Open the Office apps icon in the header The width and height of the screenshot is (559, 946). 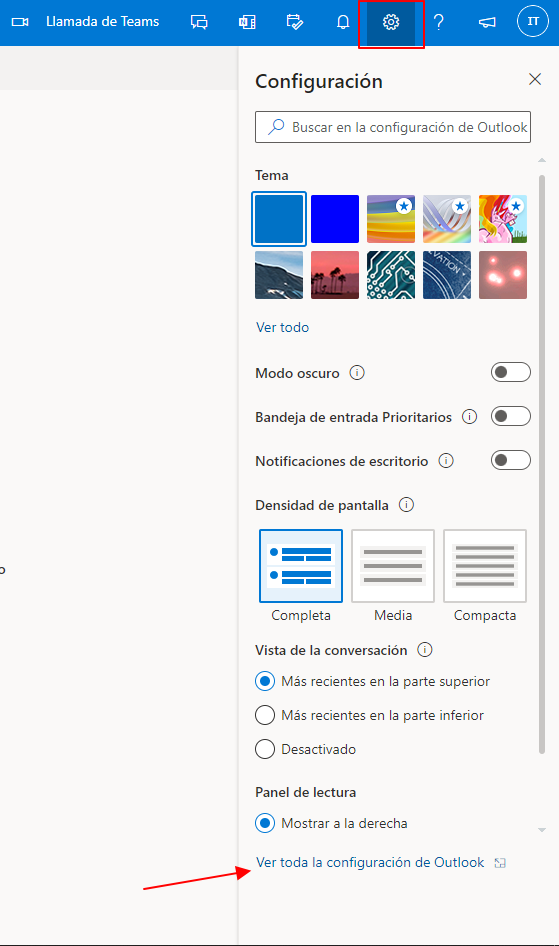click(247, 22)
